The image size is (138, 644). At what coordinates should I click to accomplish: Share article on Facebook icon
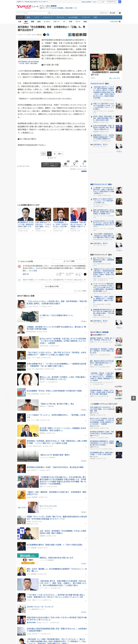pos(48,35)
